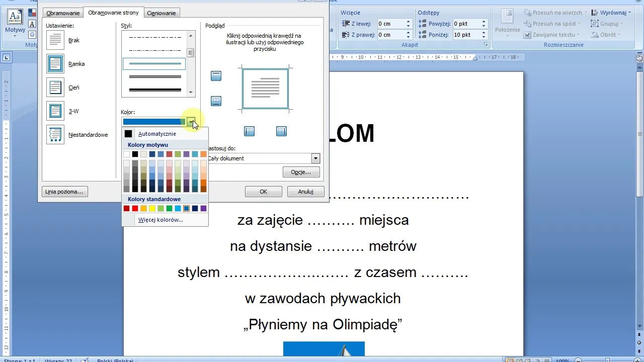Viewport: 644px width, 362px height.
Task: Click the Położenie position button
Action: coord(507,23)
